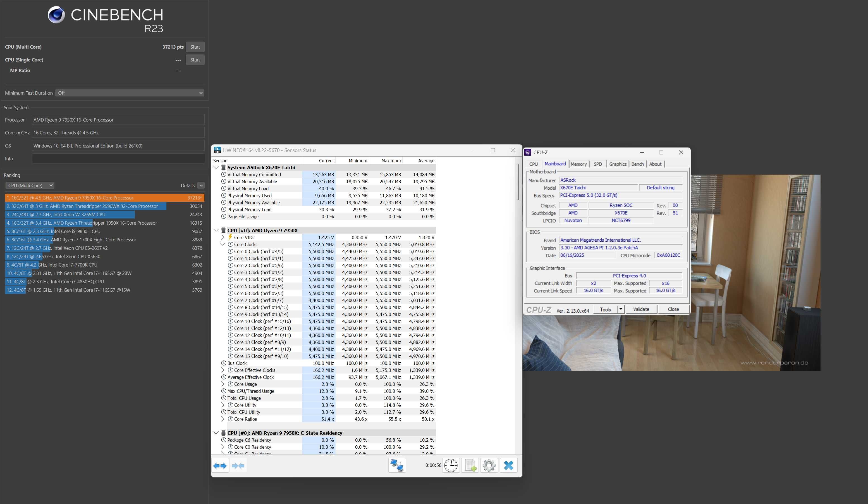
Task: Click the HWiNFO sensor list vertical scrollbar
Action: coord(518,182)
